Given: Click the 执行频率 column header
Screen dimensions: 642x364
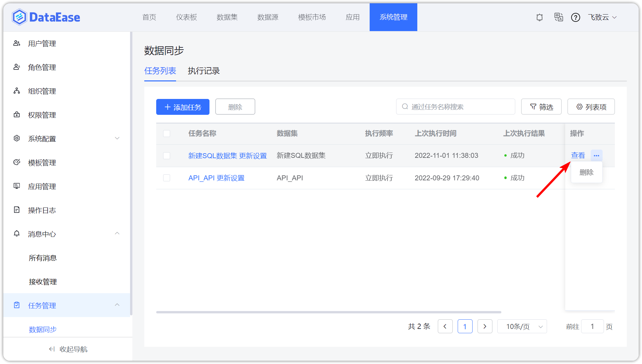Looking at the screenshot, I should (379, 133).
